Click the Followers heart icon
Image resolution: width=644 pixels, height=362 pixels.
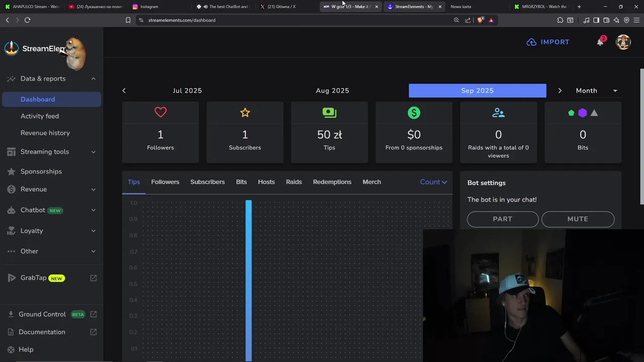click(160, 113)
